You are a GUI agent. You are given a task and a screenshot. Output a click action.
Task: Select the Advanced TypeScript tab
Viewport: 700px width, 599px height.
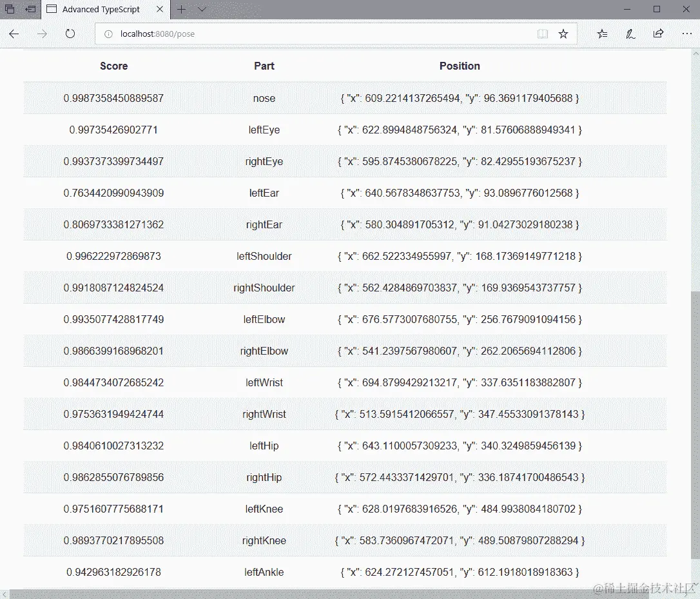(x=105, y=10)
